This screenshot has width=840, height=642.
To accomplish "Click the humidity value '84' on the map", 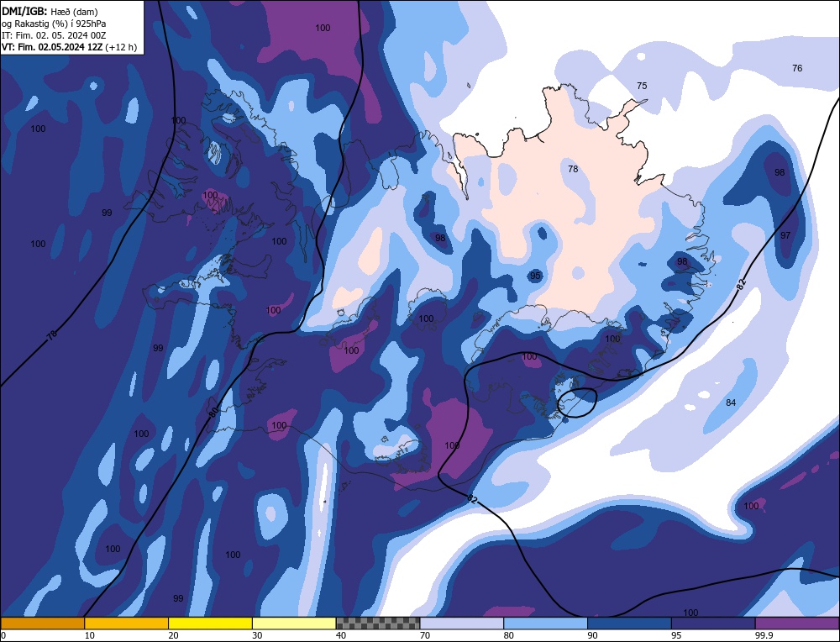I will click(731, 403).
